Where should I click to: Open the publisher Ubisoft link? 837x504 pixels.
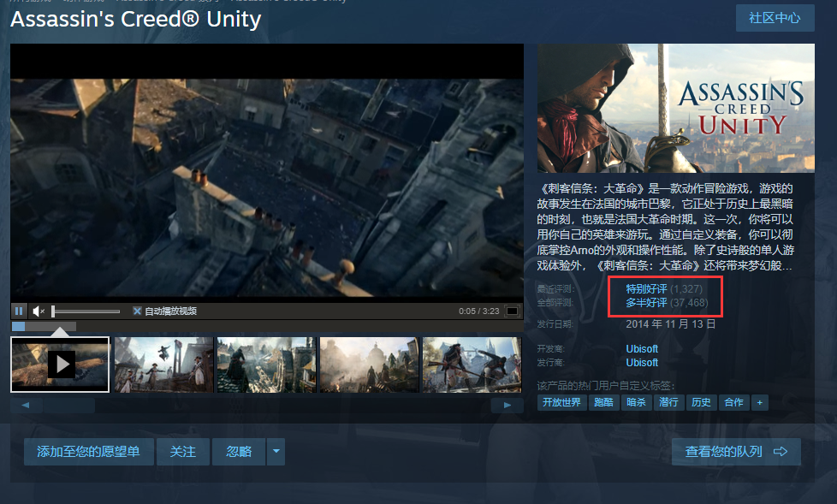[642, 363]
